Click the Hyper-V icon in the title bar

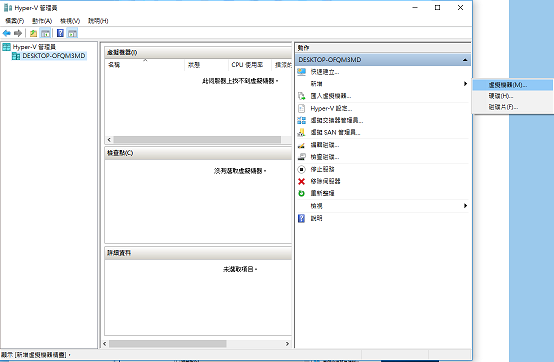point(7,7)
